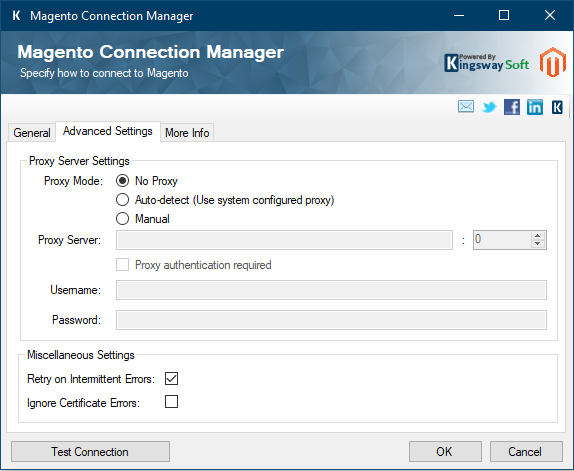Increase proxy port with the up arrow
Screen dimensions: 574x471
(x=537, y=236)
